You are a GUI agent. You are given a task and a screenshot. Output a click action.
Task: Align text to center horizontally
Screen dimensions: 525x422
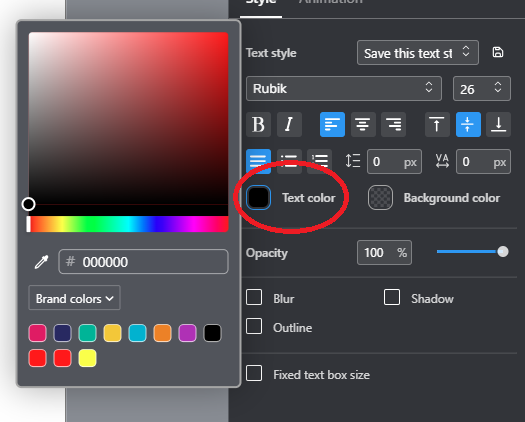pos(363,125)
